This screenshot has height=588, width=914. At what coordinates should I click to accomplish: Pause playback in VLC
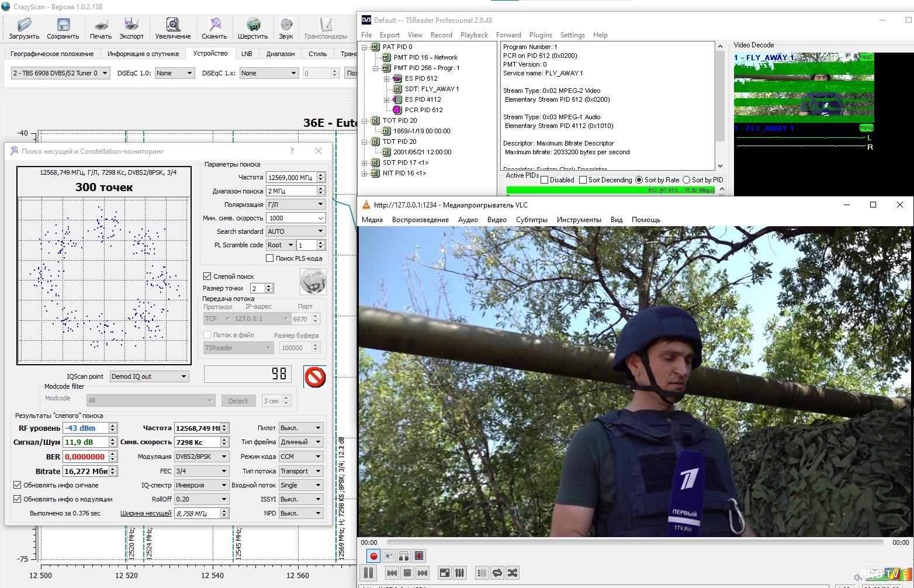(369, 573)
